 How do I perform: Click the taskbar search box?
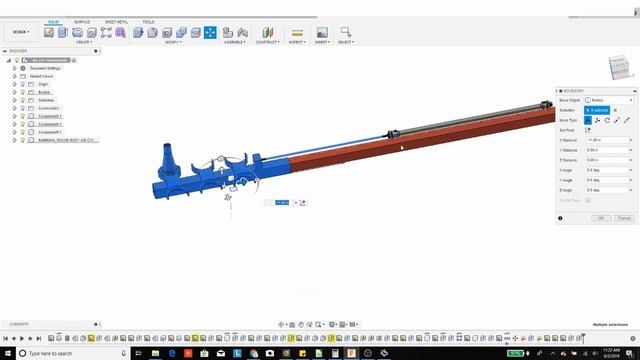point(73,353)
